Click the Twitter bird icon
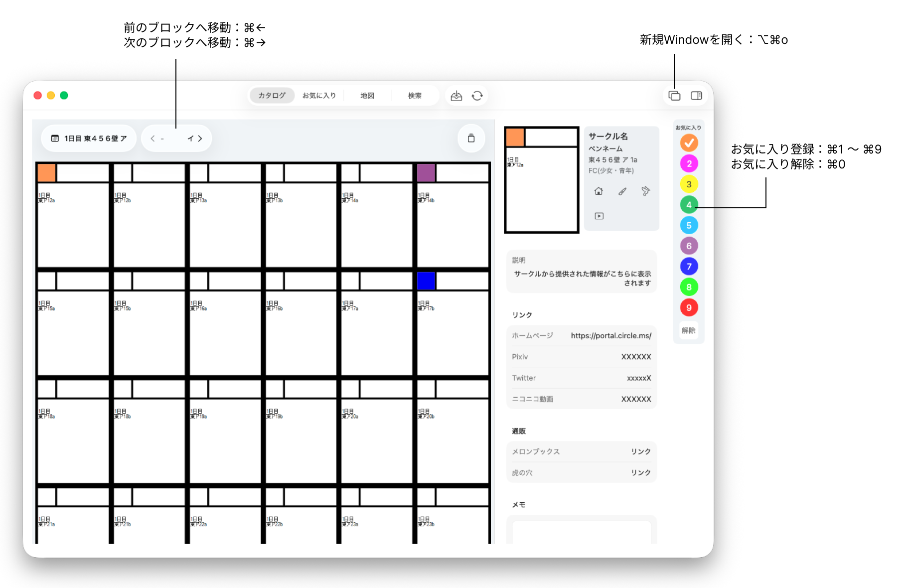This screenshot has width=906, height=588. [645, 191]
